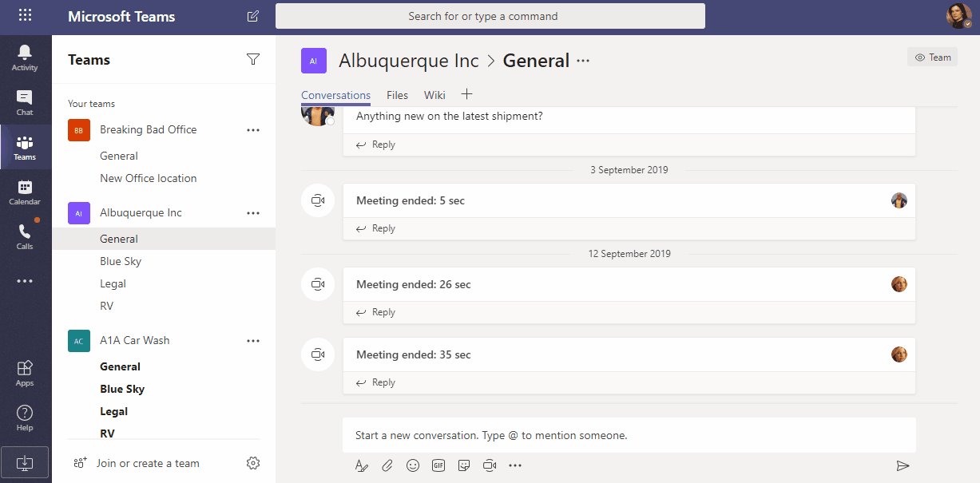Go to Chat in the sidebar
This screenshot has height=483, width=980.
(25, 102)
